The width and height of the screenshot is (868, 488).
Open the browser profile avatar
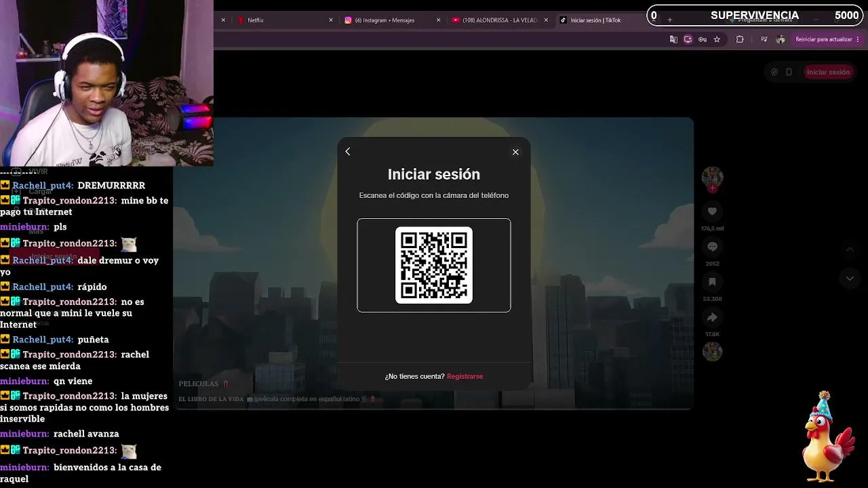tap(781, 39)
